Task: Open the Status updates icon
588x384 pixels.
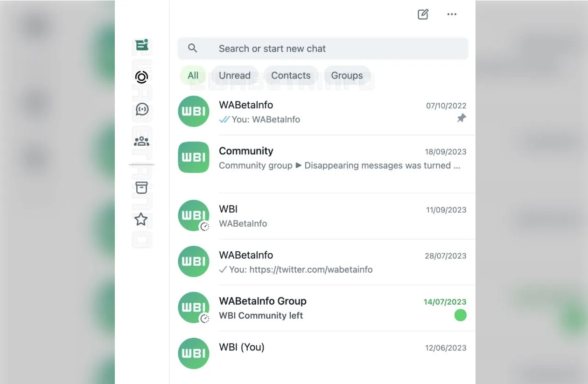Action: tap(141, 77)
